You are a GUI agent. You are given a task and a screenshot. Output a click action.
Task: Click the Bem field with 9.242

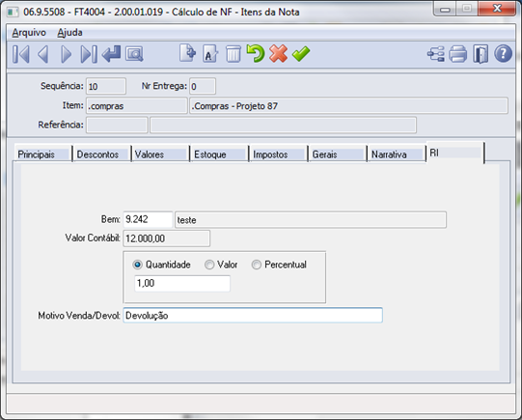(x=148, y=219)
